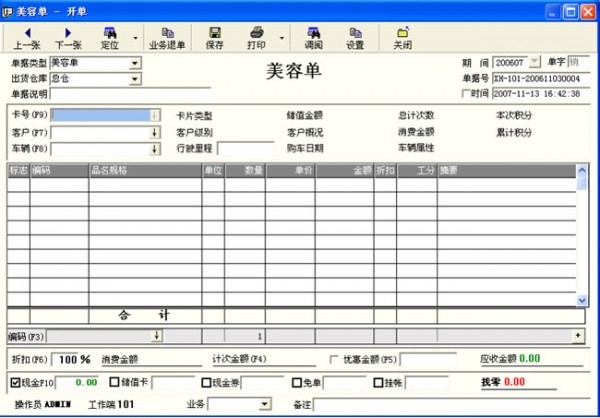Click the 计次金额(F4) label

tap(239, 359)
